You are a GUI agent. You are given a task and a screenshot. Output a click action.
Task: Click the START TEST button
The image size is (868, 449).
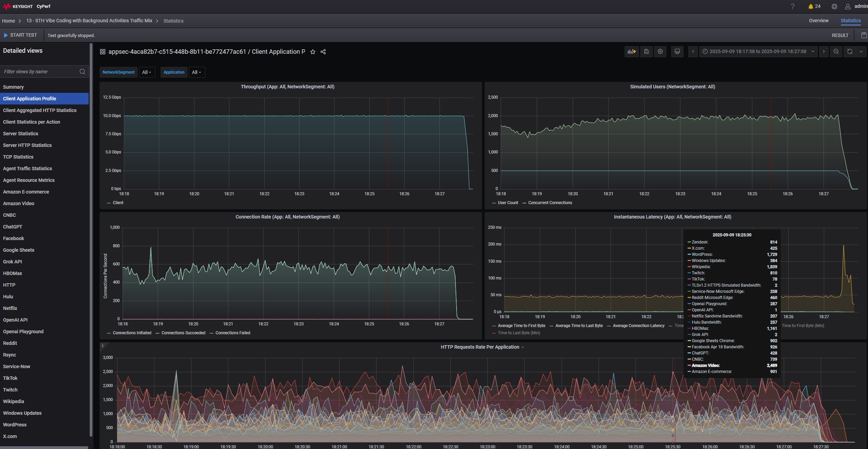20,35
